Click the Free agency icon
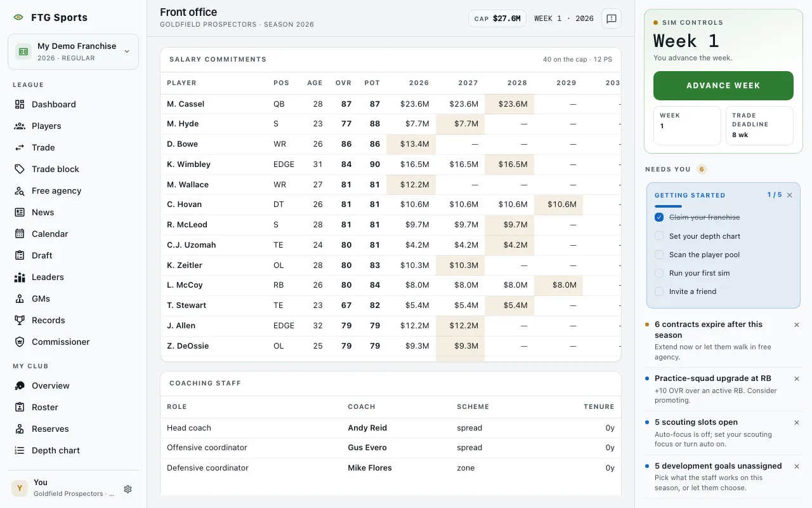 click(20, 190)
